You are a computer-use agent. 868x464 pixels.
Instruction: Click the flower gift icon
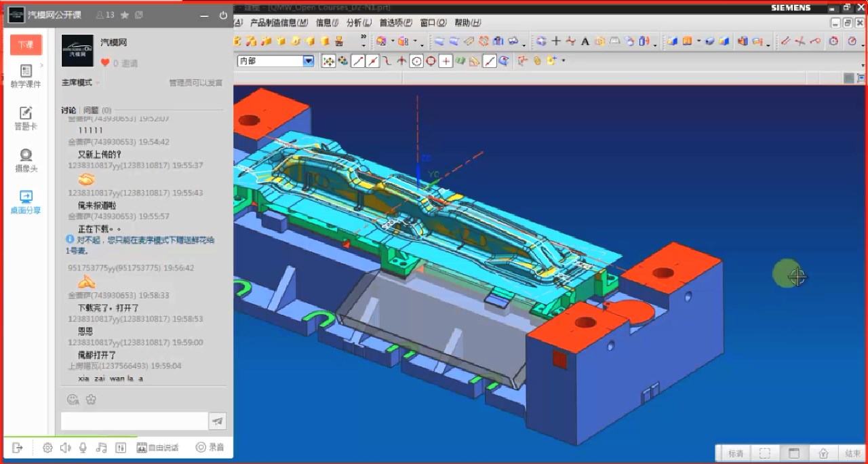click(91, 399)
